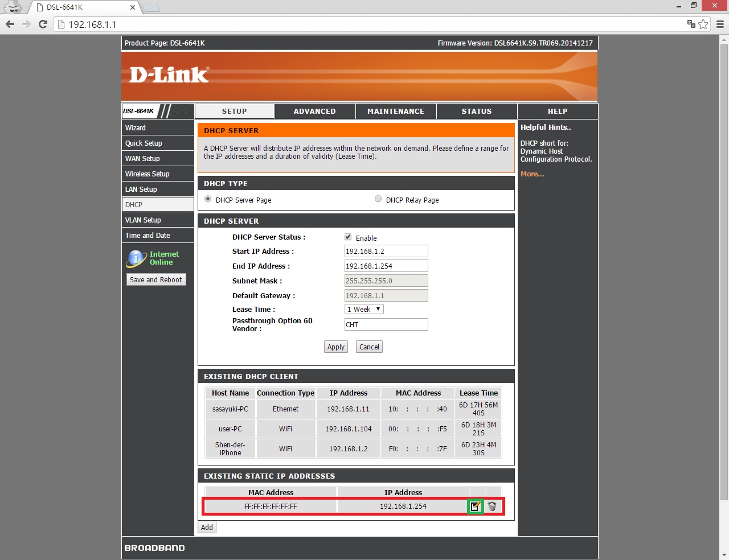The image size is (729, 560).
Task: Bookmark this page with the star icon
Action: tap(703, 24)
